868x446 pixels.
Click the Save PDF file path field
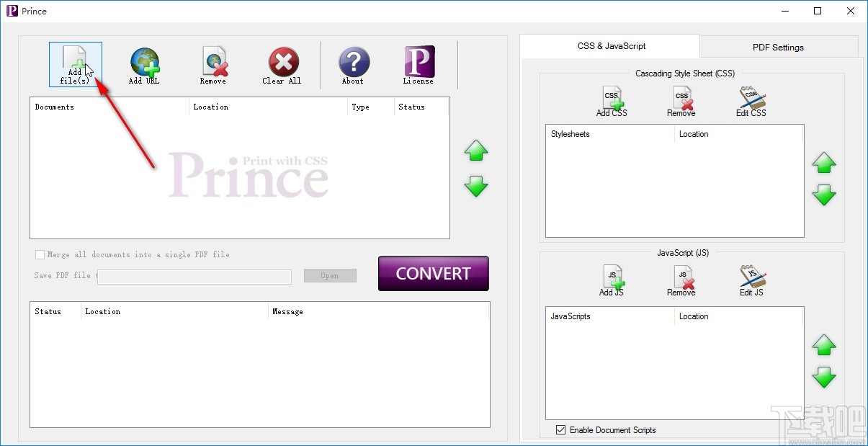(194, 277)
